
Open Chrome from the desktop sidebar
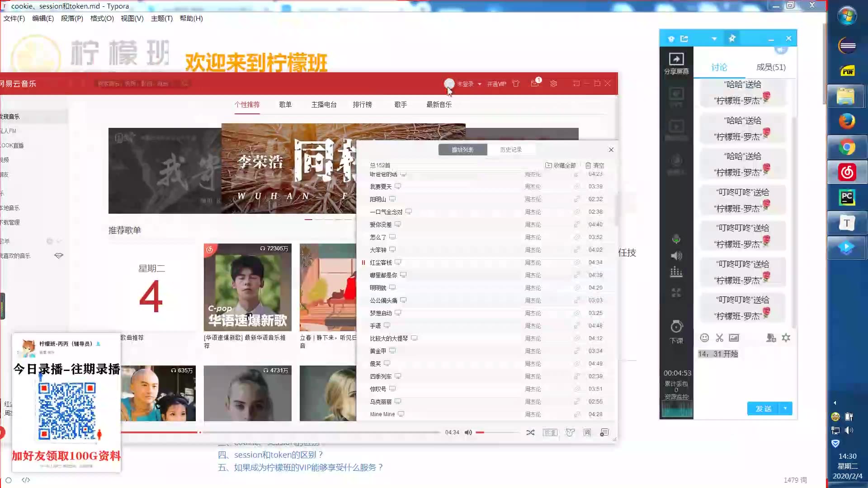pyautogui.click(x=847, y=147)
